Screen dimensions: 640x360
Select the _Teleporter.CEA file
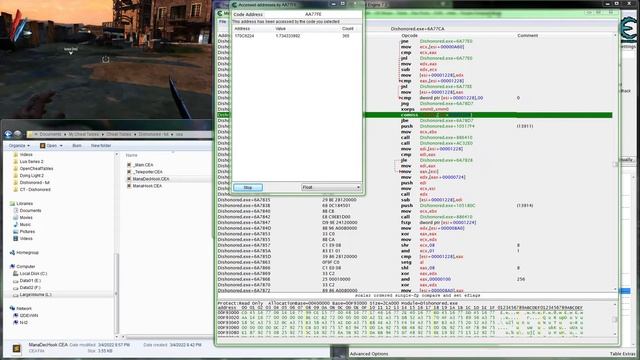(147, 172)
